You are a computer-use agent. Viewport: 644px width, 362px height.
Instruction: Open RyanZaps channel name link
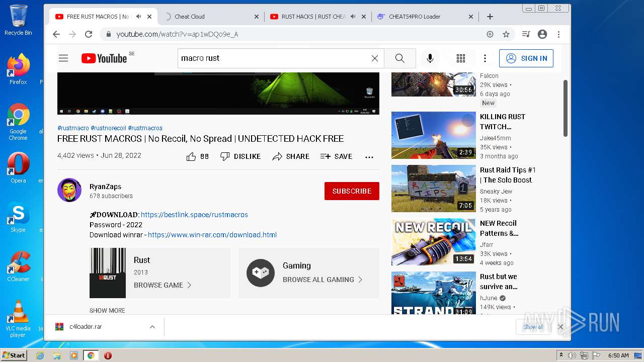pos(105,187)
